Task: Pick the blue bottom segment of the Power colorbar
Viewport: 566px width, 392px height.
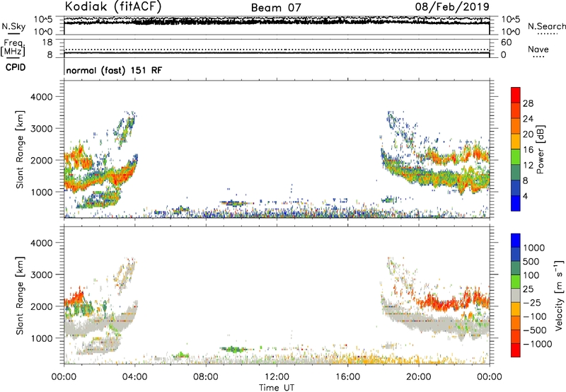Action: pos(516,203)
